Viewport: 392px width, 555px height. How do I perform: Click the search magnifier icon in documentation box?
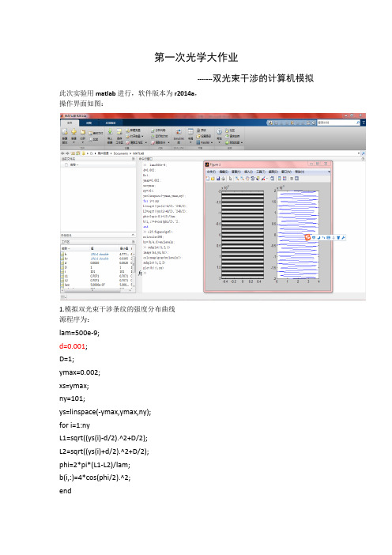[358, 123]
